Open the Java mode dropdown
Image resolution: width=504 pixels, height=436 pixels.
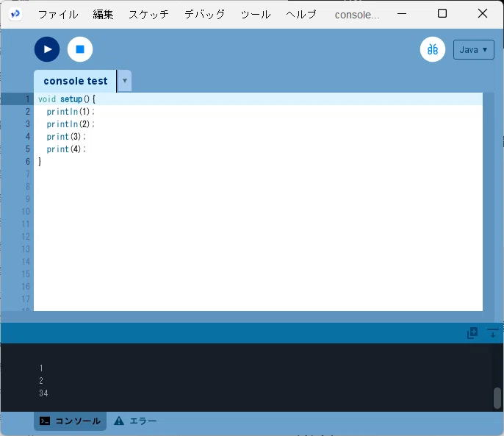point(473,49)
